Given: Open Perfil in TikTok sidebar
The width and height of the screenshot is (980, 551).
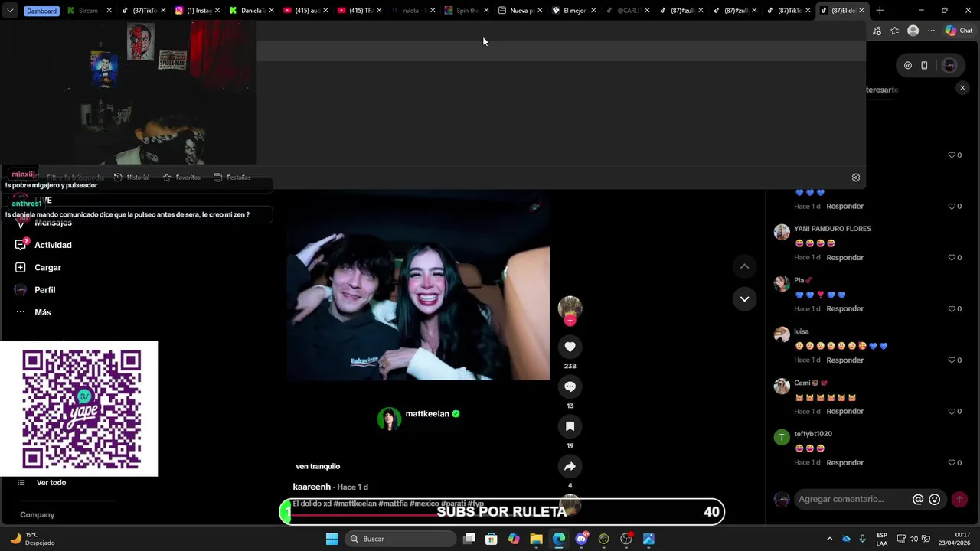Looking at the screenshot, I should (x=44, y=290).
